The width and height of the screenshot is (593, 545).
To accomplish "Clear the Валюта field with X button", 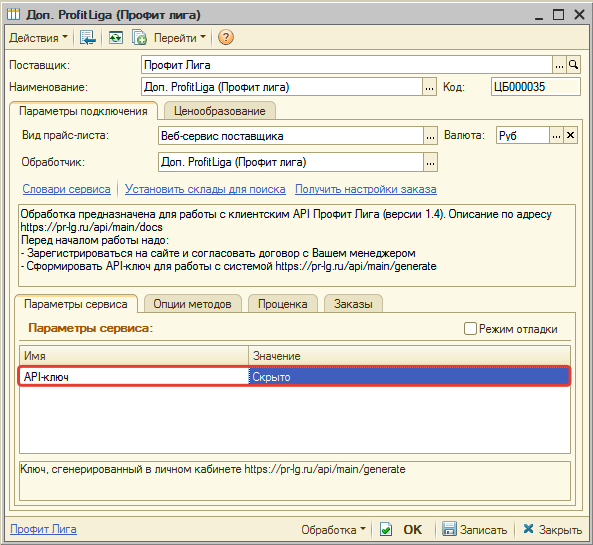I will [571, 135].
